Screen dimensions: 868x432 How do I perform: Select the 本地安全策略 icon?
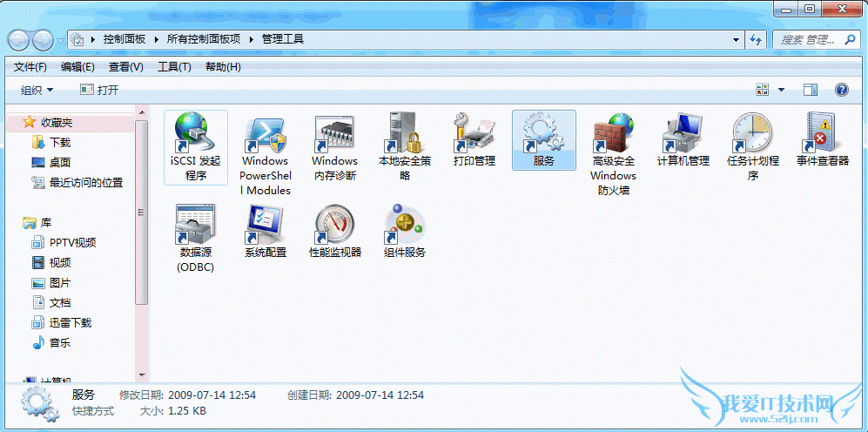click(x=405, y=133)
